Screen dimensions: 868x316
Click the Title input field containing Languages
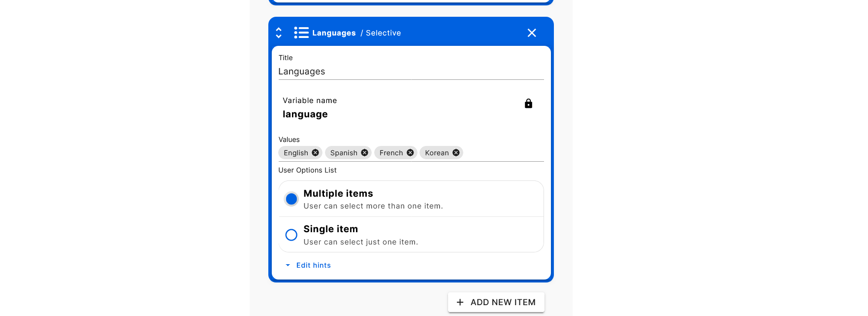pos(411,71)
